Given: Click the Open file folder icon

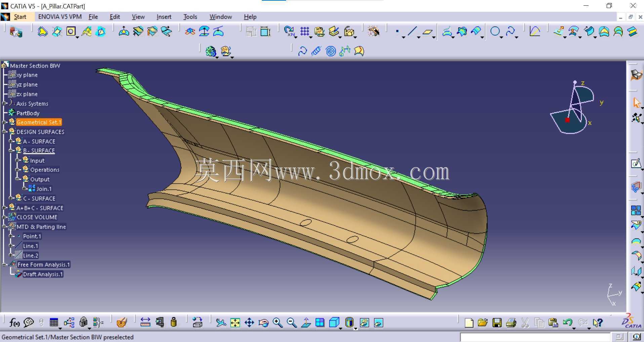Looking at the screenshot, I should (483, 323).
